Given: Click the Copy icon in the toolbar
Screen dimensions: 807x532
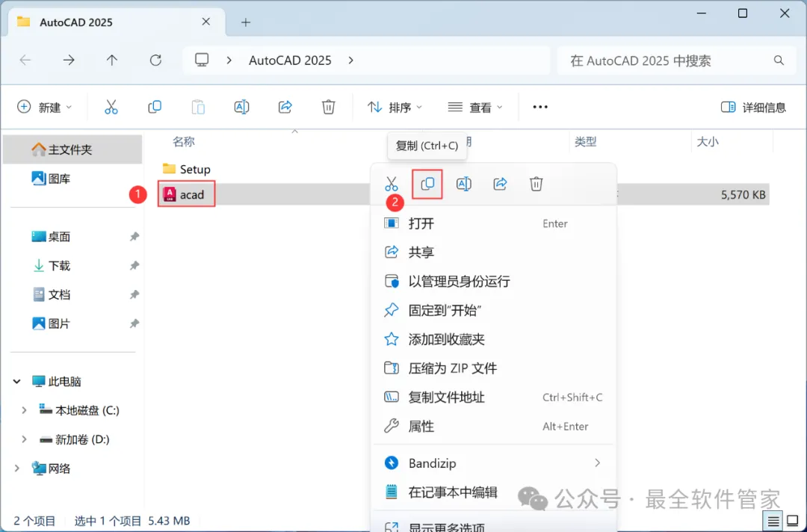Looking at the screenshot, I should (x=155, y=107).
